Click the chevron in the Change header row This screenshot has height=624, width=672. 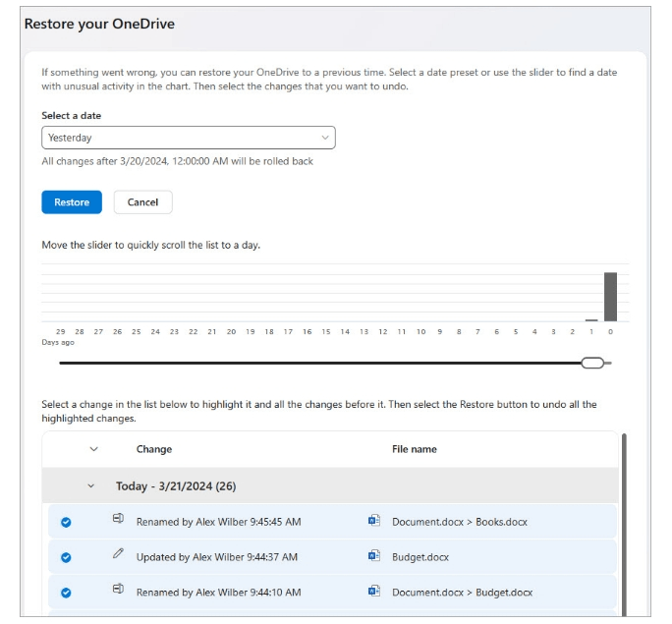(x=94, y=449)
